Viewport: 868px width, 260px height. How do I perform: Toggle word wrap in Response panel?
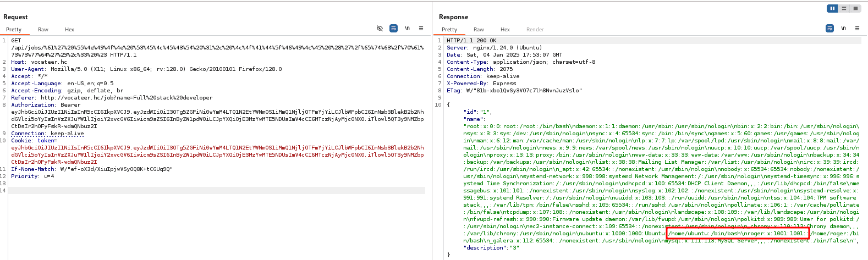[x=829, y=28]
